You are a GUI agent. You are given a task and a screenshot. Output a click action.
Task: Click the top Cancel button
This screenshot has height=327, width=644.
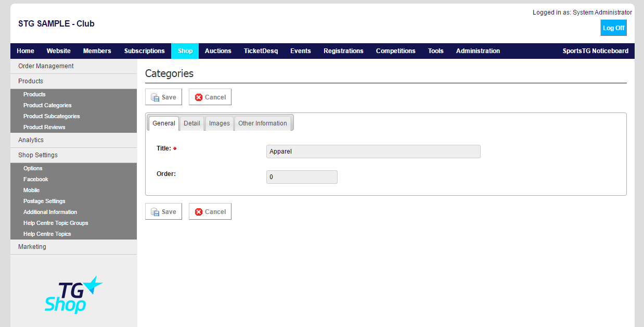coord(210,97)
